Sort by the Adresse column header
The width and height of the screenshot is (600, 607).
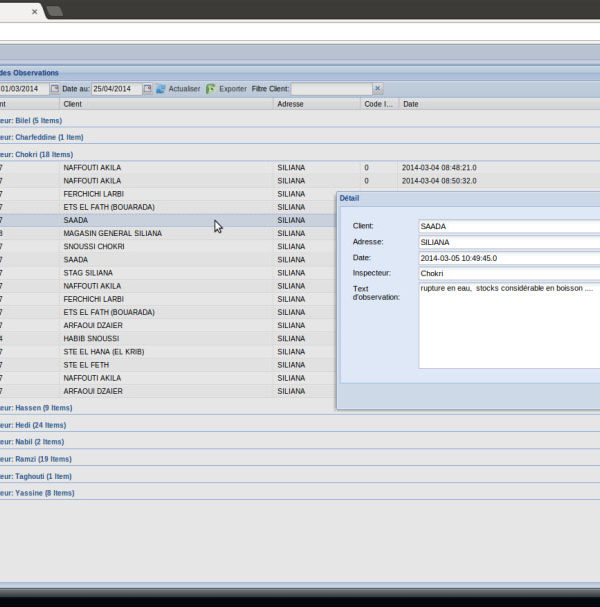[x=316, y=104]
